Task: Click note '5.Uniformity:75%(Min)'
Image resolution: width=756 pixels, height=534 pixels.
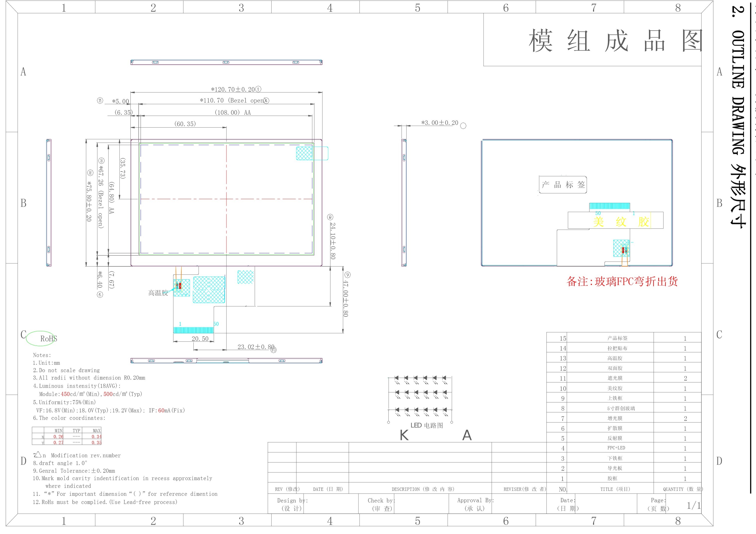Action: click(64, 402)
